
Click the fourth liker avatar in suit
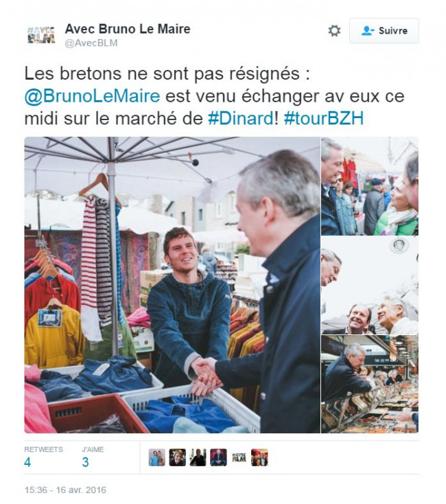pos(218,457)
